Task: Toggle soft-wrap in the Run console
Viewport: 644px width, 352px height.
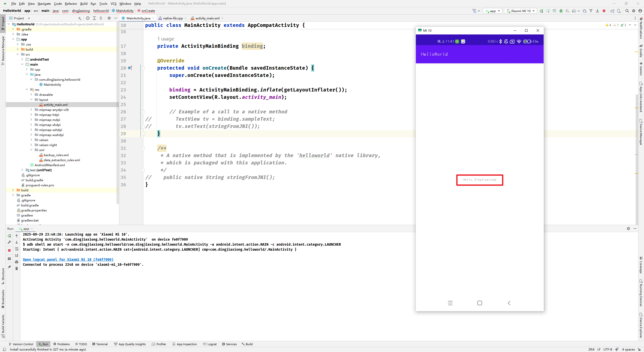Action: 17,249
